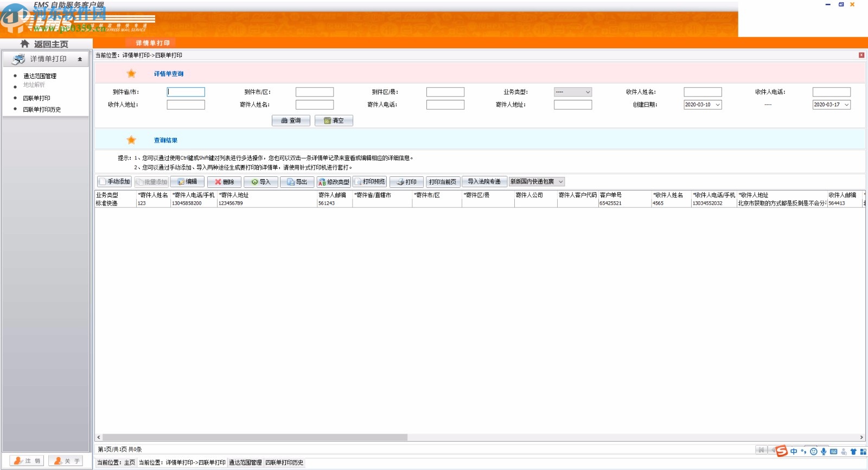
Task: Click the scrollbar left arrow under the table
Action: click(x=98, y=437)
